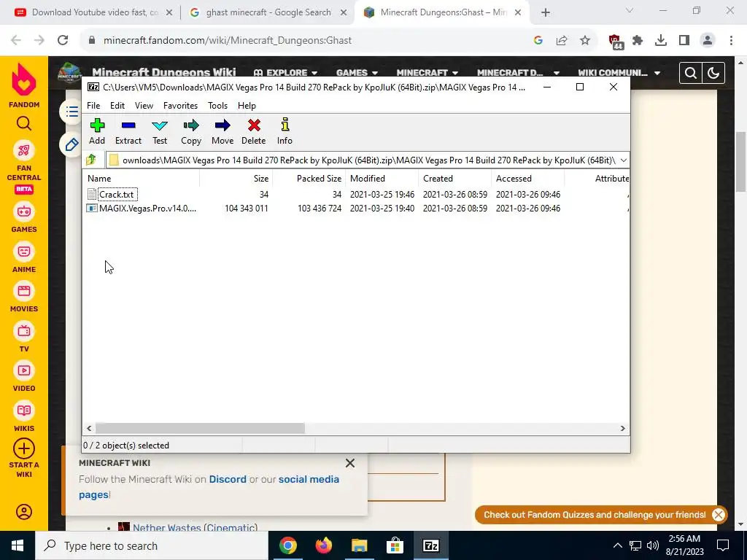
Task: Click the right arrow of horizontal scrollbar
Action: (622, 428)
